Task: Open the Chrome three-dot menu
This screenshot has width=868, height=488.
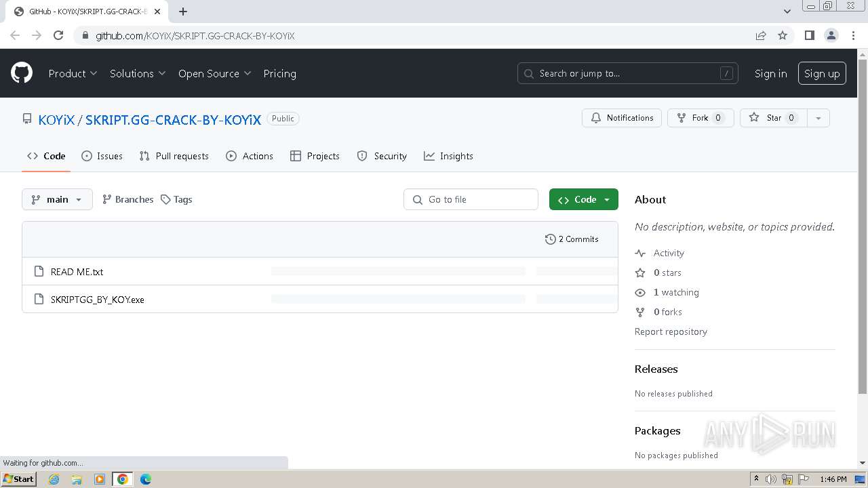Action: (853, 35)
